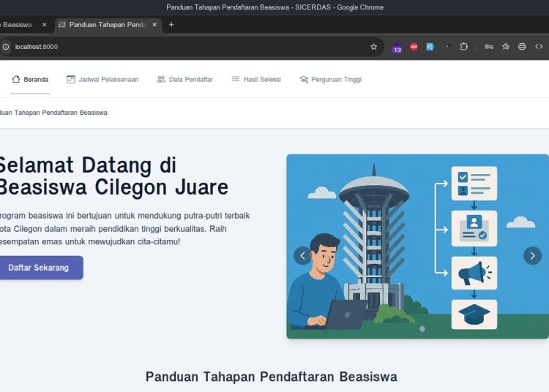Screen dimensions: 549x392
Task: Bookmark this page with the star icon
Action: (x=373, y=47)
